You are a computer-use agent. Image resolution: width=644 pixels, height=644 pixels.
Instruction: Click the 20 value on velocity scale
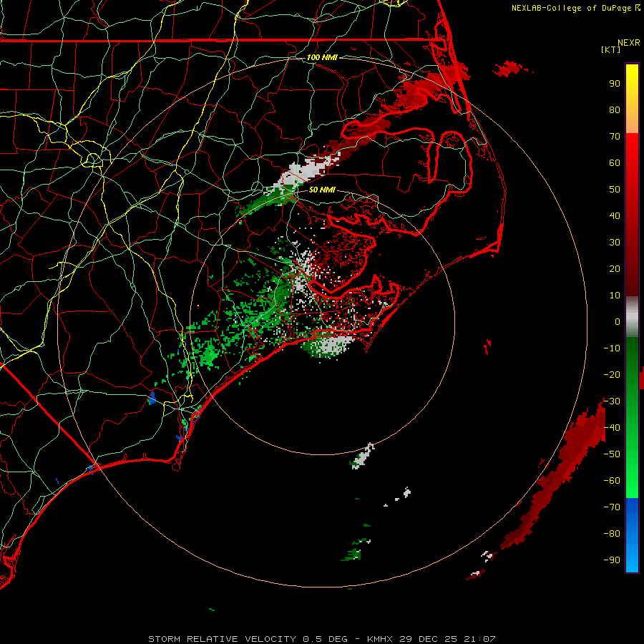tap(615, 269)
